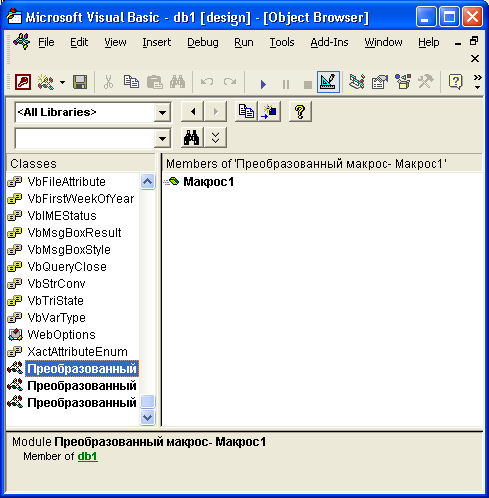Open Project Explorer from toolbar
489x498 pixels.
357,82
